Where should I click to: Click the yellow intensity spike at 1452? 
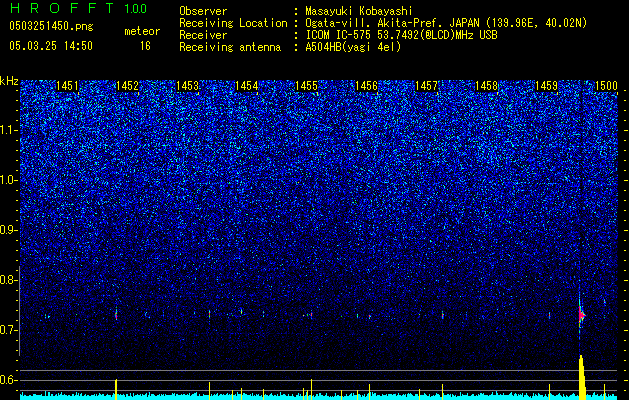tap(116, 389)
